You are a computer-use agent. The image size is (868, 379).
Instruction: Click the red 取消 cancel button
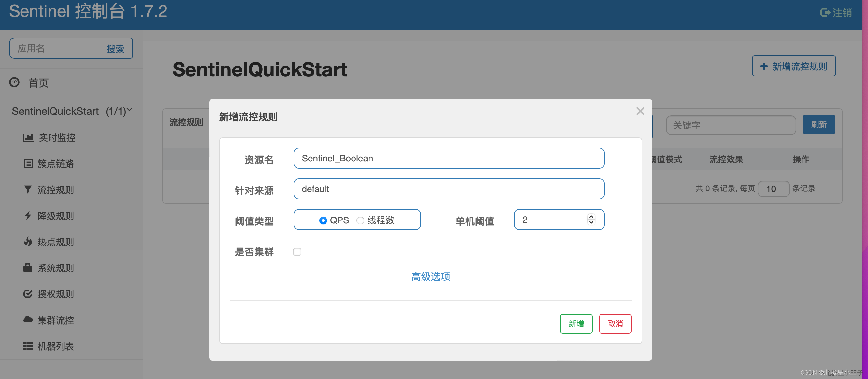(x=615, y=324)
